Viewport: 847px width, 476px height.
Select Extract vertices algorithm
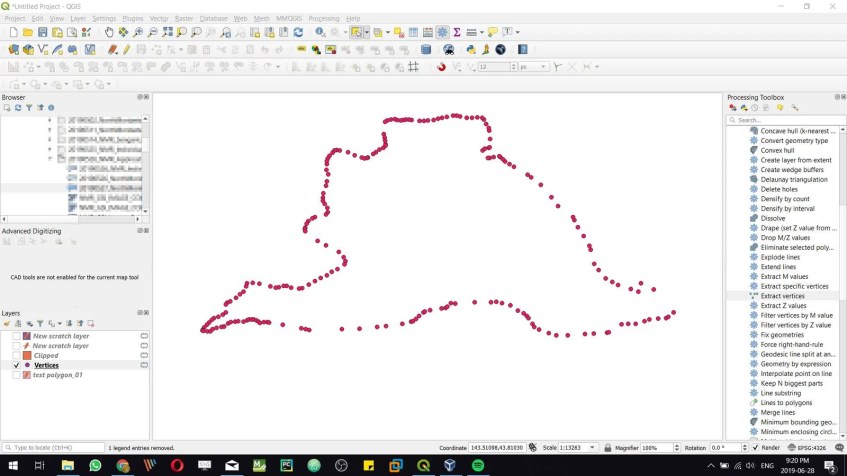(782, 296)
